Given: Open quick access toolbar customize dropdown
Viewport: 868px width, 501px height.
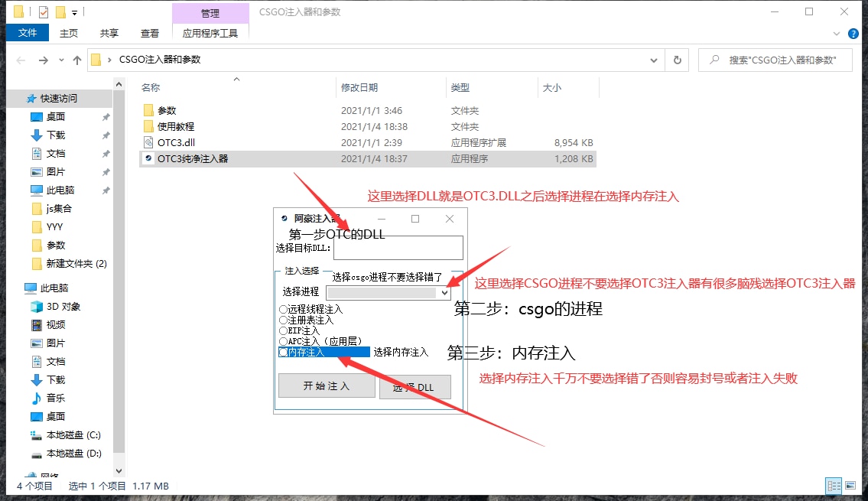Looking at the screenshot, I should tap(74, 12).
